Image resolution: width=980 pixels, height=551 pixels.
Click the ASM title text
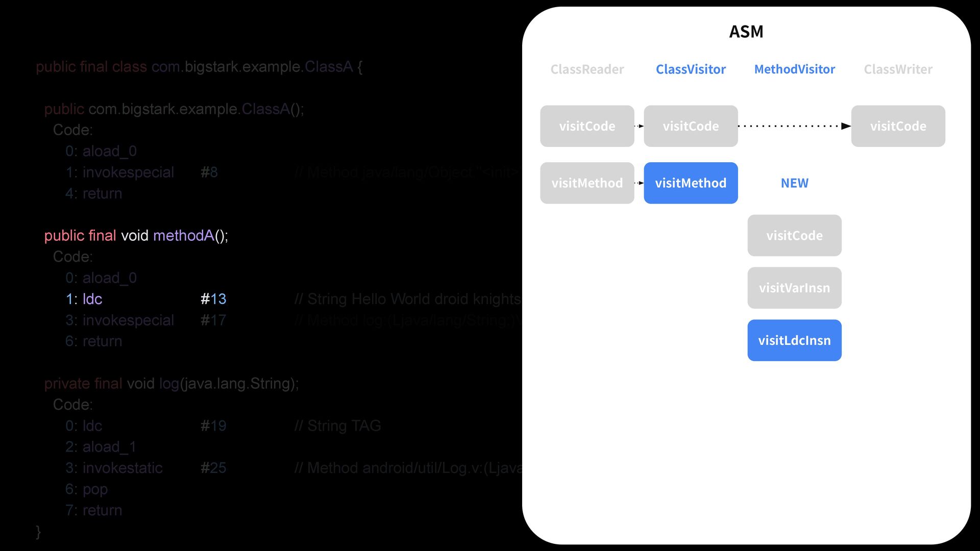click(746, 32)
